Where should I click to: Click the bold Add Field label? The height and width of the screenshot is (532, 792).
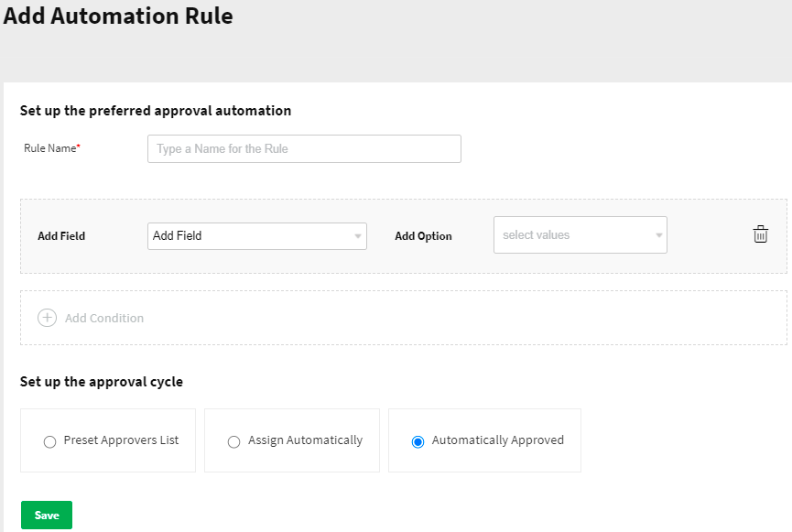click(61, 236)
